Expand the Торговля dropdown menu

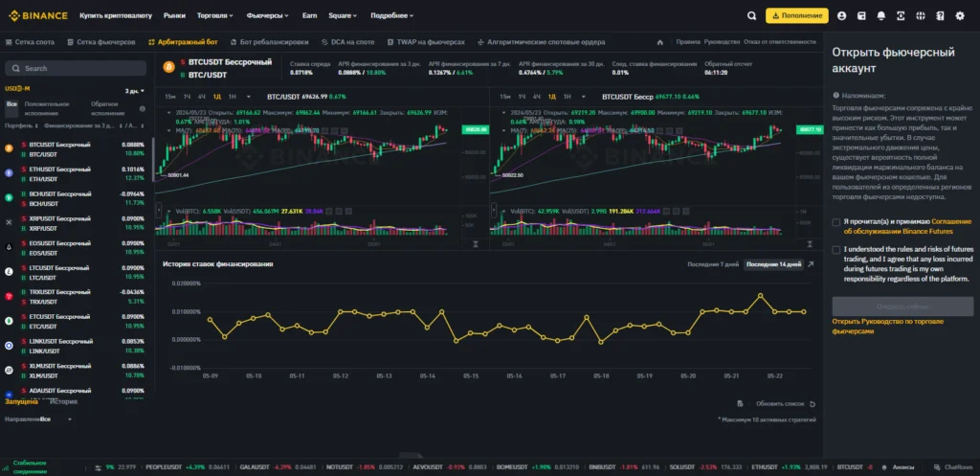(217, 15)
